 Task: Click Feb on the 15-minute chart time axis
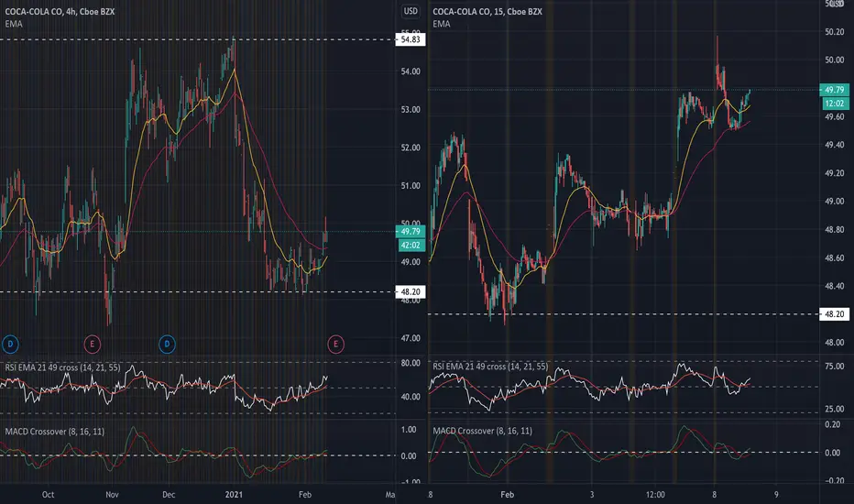[x=507, y=495]
